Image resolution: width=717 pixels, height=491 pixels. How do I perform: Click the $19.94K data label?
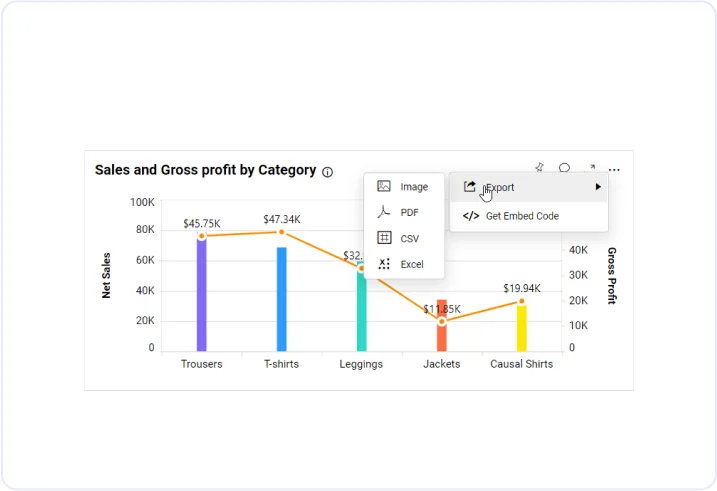point(522,288)
